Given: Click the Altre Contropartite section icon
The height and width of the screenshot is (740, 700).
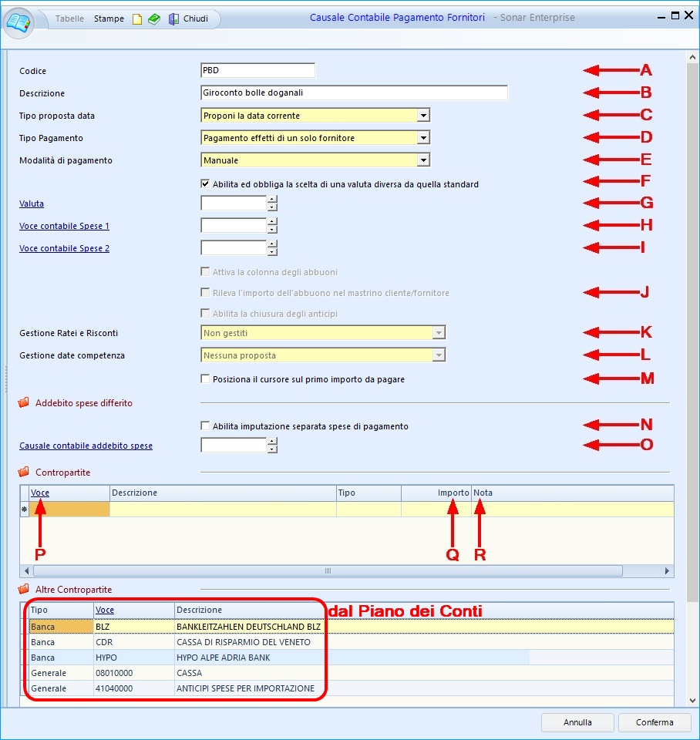Looking at the screenshot, I should coord(24,590).
